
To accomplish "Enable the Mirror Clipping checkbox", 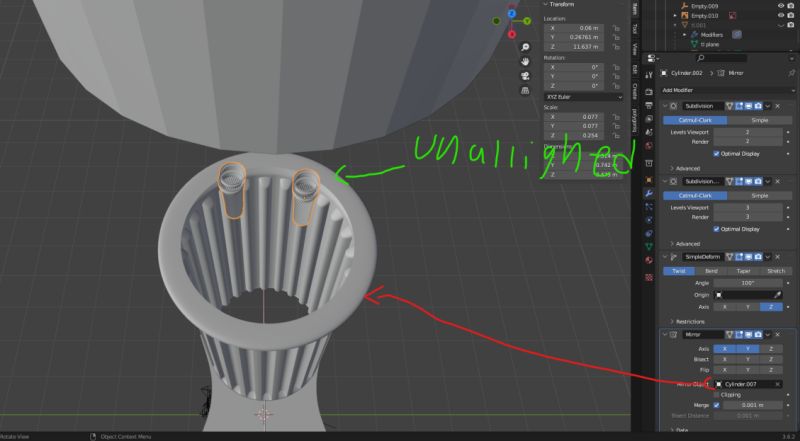I will click(716, 395).
